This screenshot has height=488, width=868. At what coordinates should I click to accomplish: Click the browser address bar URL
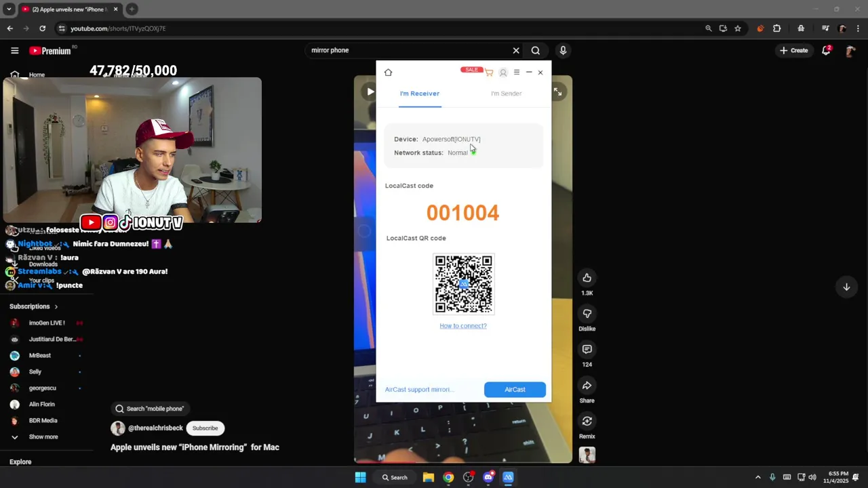(x=118, y=28)
